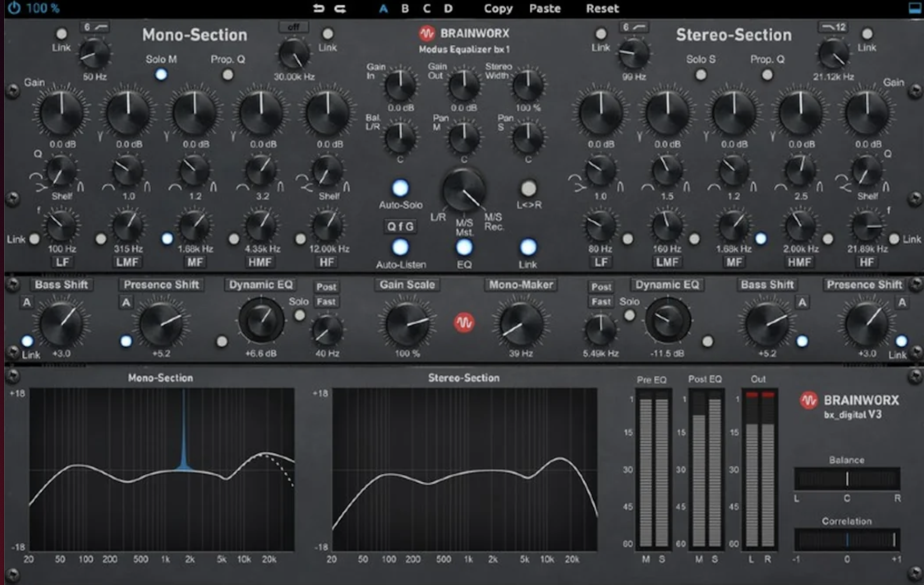Open Mono high-pass slope selector showing 6
924x585 pixels.
95,27
